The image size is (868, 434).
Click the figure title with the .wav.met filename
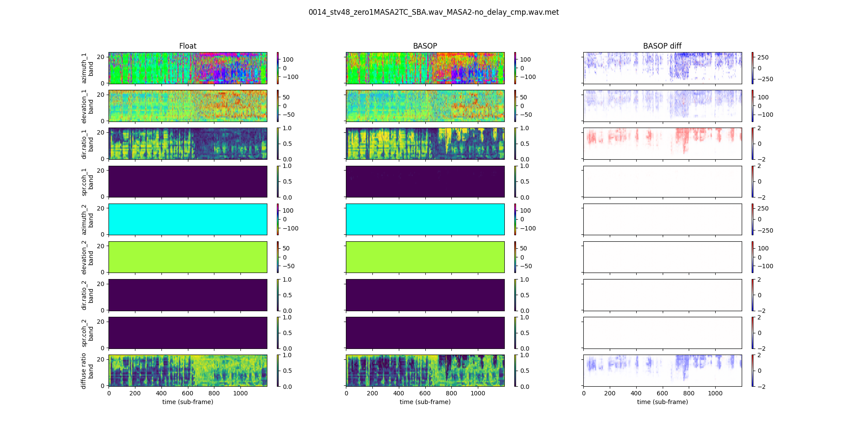tap(434, 12)
